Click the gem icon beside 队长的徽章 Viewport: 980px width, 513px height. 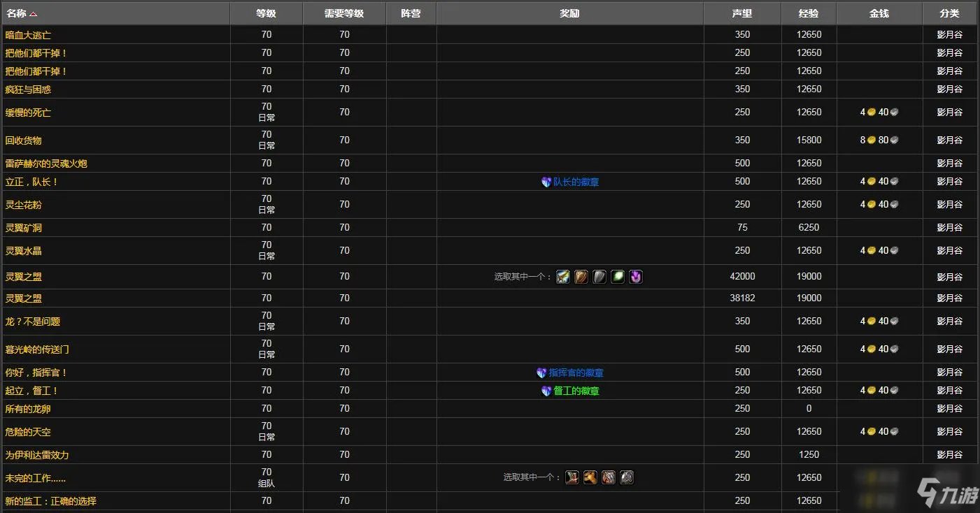[x=546, y=182]
